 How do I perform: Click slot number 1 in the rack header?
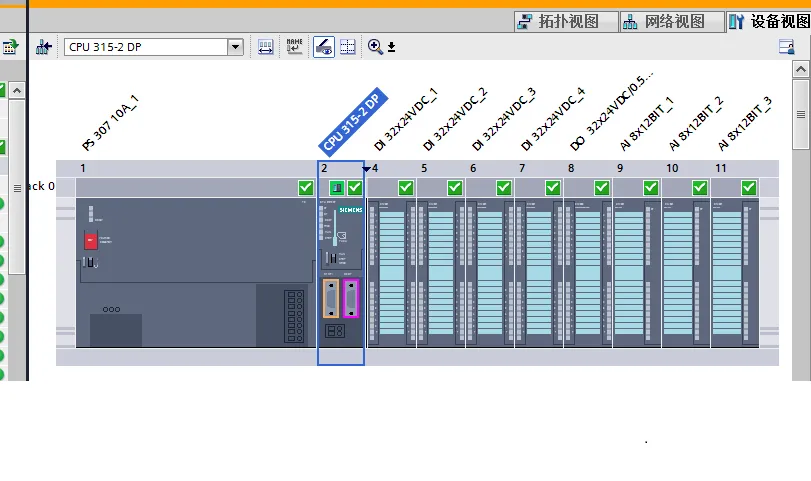tap(83, 168)
